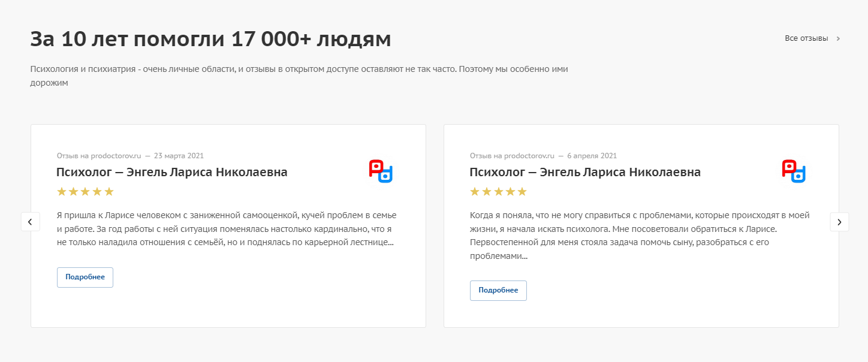Screen dimensions: 868x362
Task: Advance carousel with the right arrow
Action: 839,222
